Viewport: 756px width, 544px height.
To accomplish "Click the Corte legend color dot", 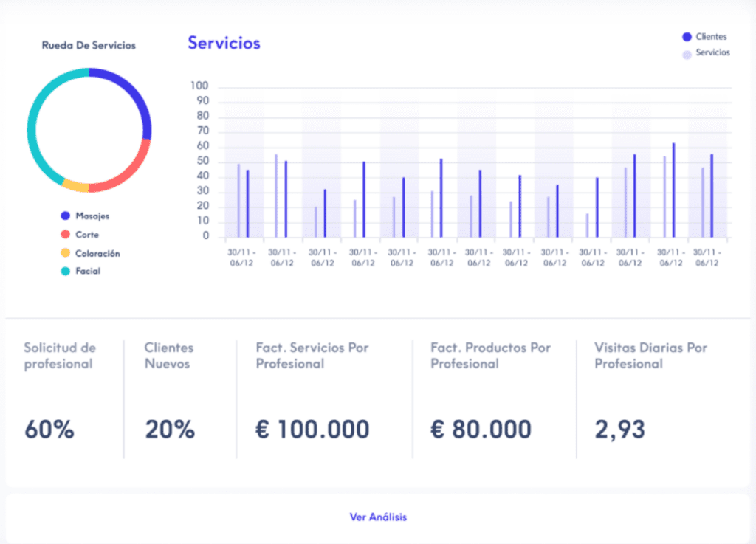I will click(x=66, y=235).
